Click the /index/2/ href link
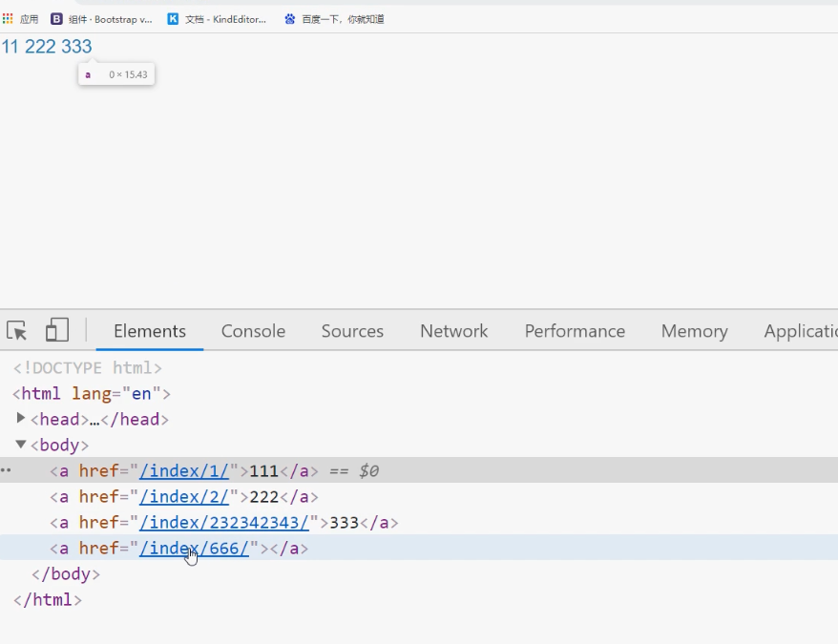The image size is (838, 644). point(184,496)
